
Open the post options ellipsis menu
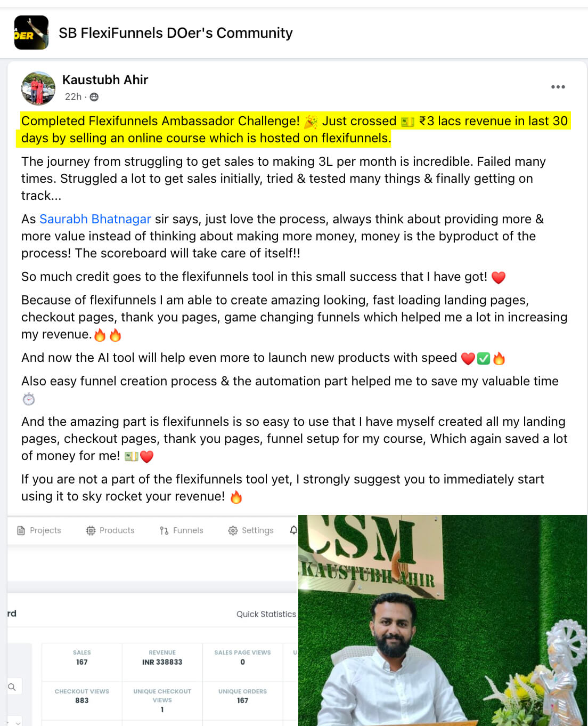coord(558,86)
